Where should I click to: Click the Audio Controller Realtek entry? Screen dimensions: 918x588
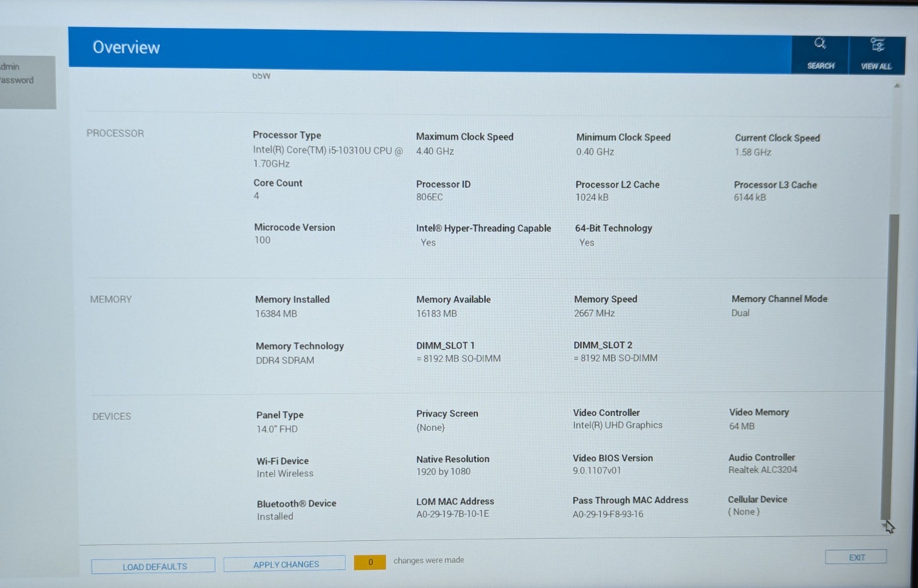point(763,464)
